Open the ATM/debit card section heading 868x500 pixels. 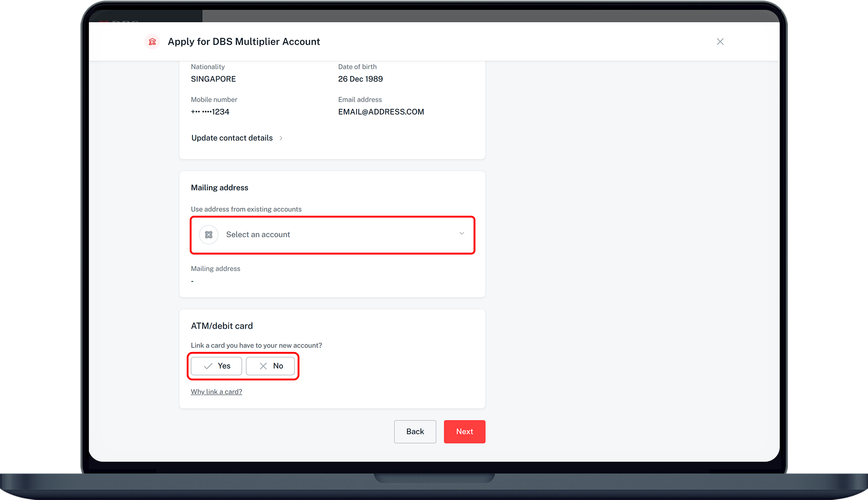(x=222, y=326)
